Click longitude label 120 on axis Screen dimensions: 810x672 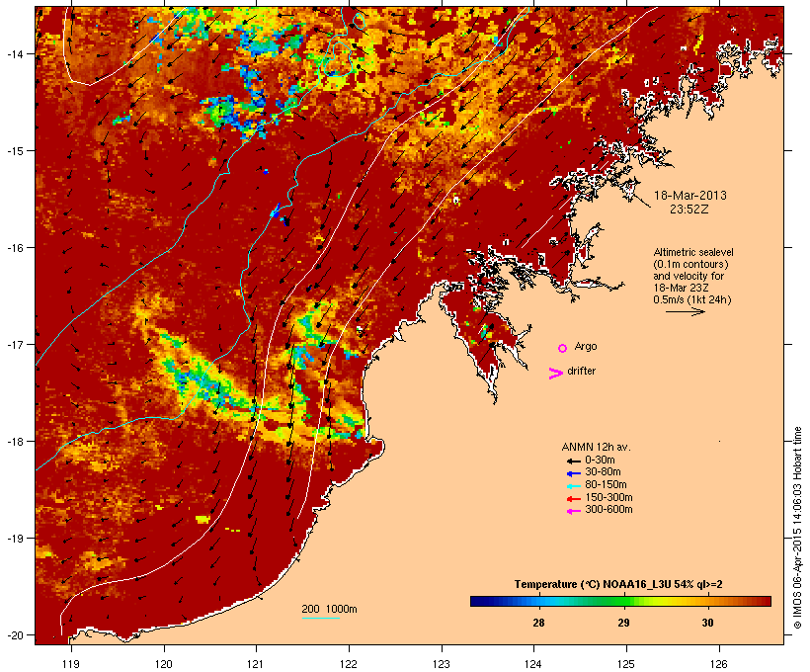click(164, 664)
